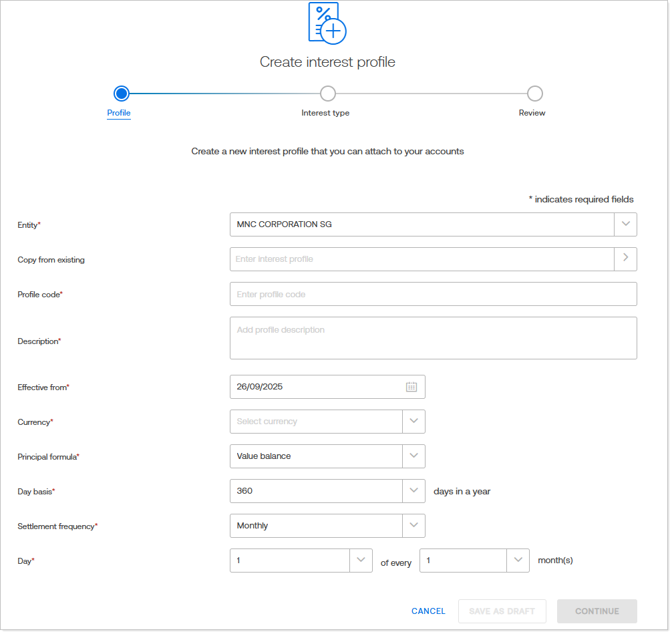The image size is (672, 634).
Task: Select the Profile step circle
Action: pyautogui.click(x=121, y=94)
